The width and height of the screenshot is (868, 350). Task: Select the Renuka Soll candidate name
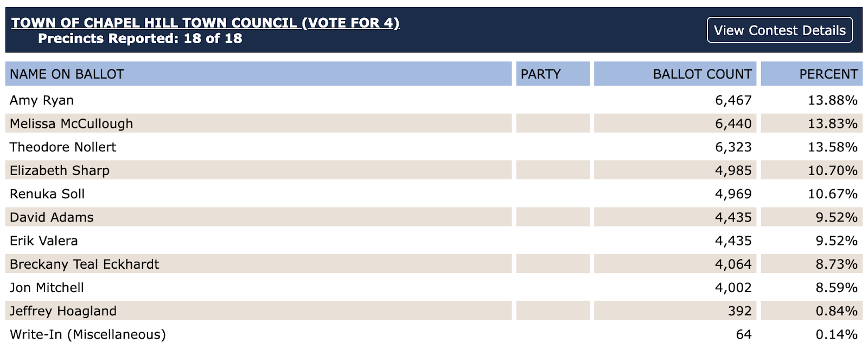click(x=47, y=194)
